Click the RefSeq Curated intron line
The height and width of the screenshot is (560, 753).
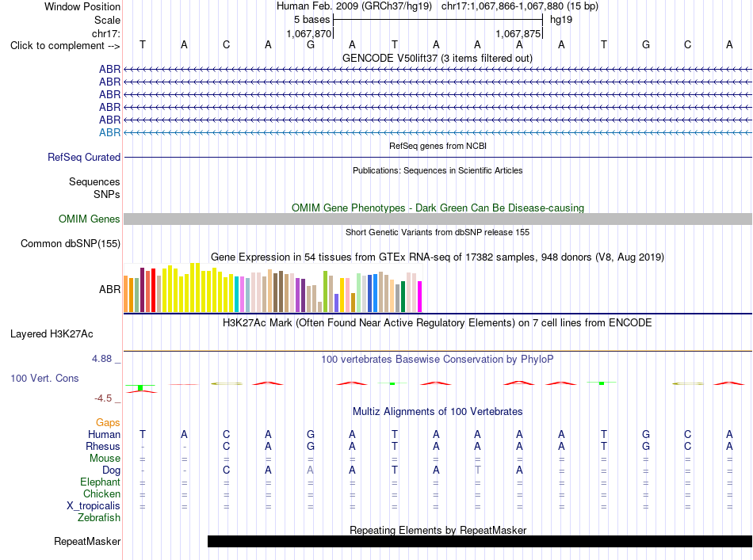coord(438,157)
